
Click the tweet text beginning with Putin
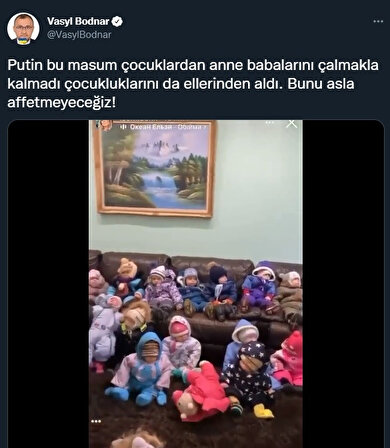[193, 84]
